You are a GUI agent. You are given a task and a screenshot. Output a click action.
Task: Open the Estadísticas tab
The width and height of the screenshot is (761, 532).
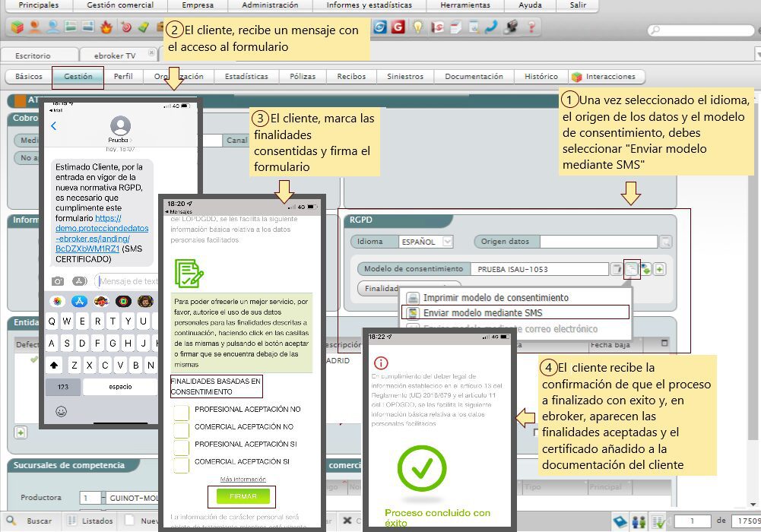(246, 77)
